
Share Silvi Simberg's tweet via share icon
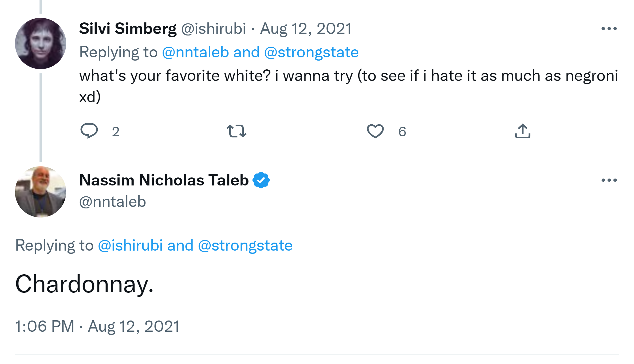[522, 131]
